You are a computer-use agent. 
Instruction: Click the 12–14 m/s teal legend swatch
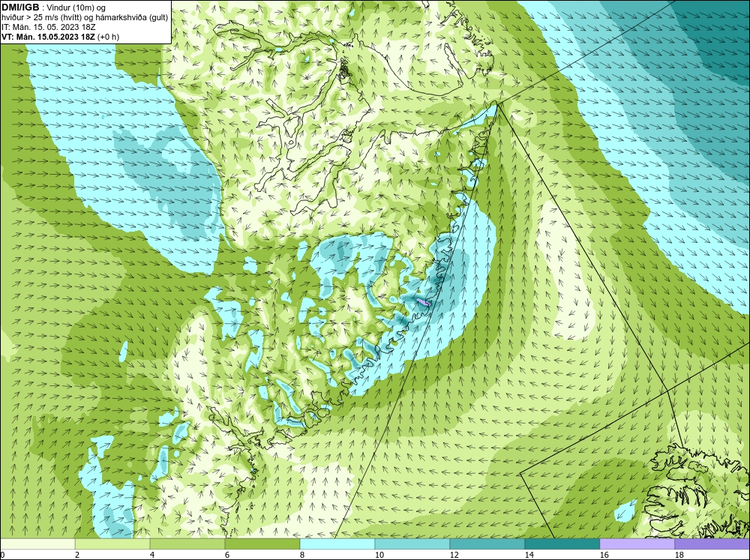[x=487, y=544]
